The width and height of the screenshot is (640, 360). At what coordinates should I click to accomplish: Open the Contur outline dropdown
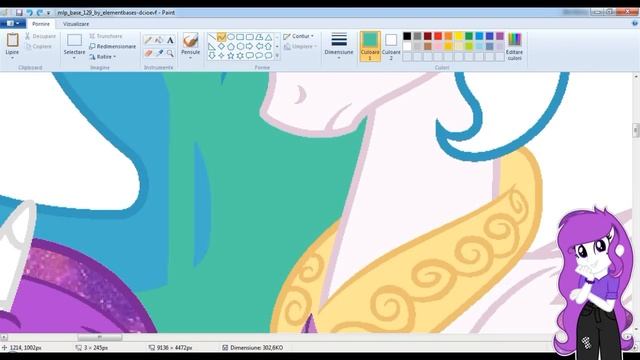(x=299, y=36)
